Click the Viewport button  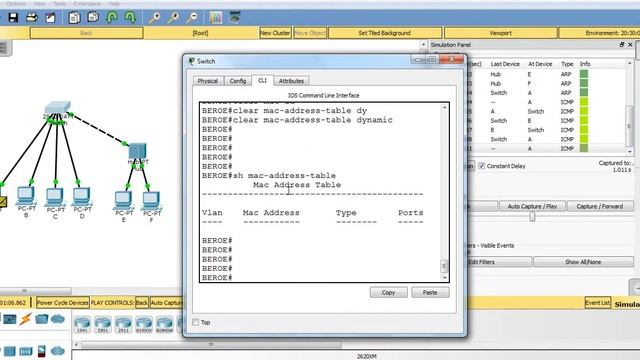click(500, 33)
